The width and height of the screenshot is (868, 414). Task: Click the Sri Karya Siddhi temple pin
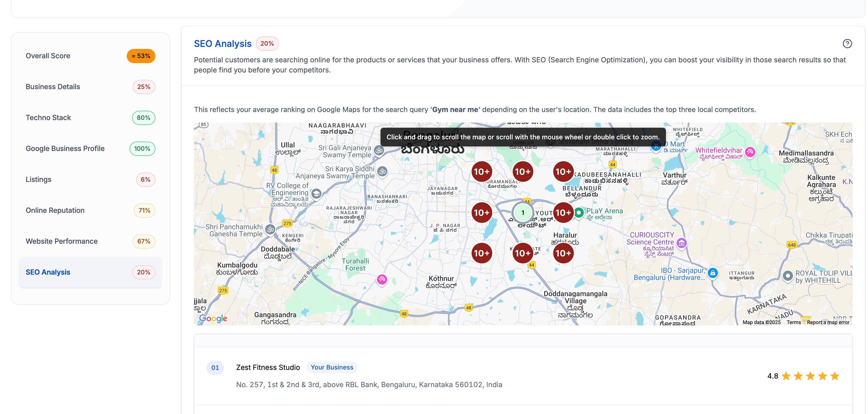[x=382, y=172]
